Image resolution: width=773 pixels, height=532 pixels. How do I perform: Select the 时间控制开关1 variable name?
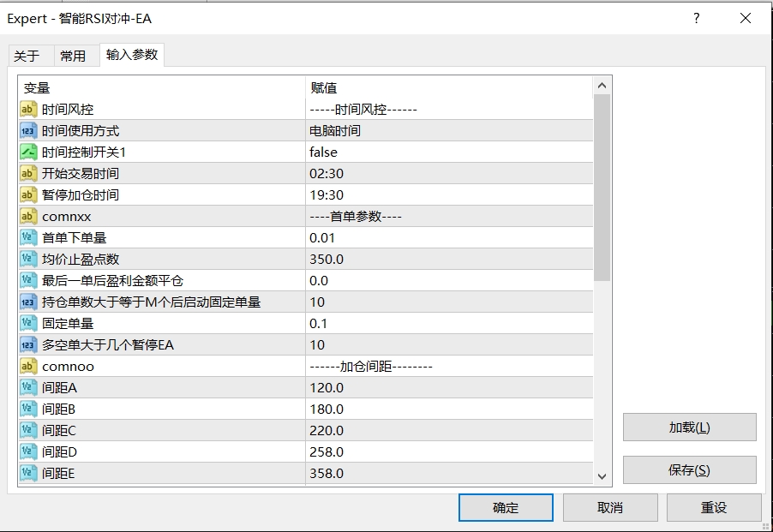pos(84,152)
